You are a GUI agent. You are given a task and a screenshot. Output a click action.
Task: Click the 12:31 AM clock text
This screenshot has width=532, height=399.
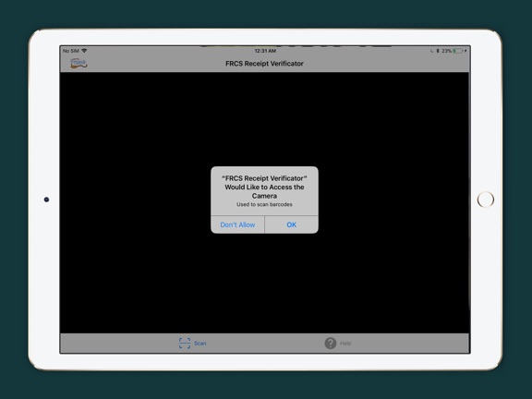click(265, 51)
